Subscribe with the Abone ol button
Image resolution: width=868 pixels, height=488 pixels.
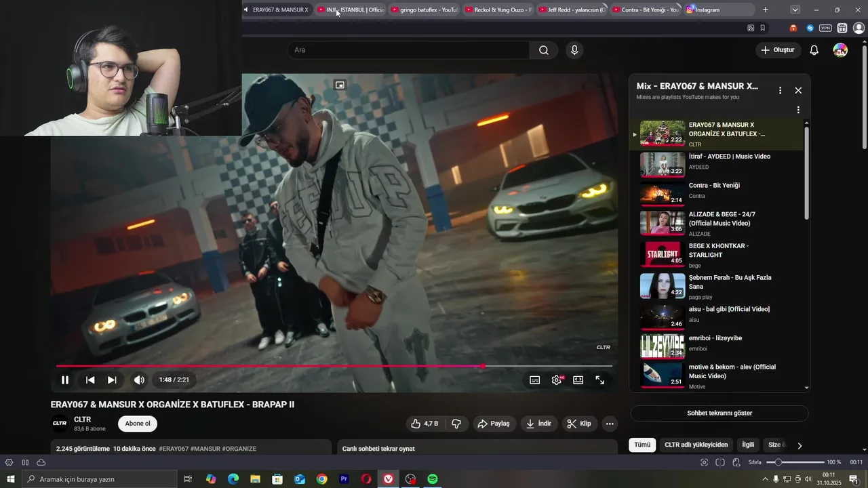click(138, 424)
